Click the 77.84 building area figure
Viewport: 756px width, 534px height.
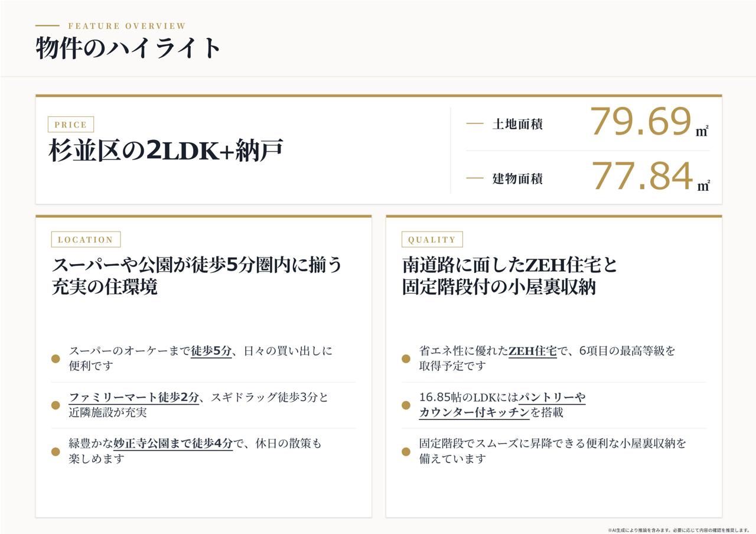(x=642, y=176)
